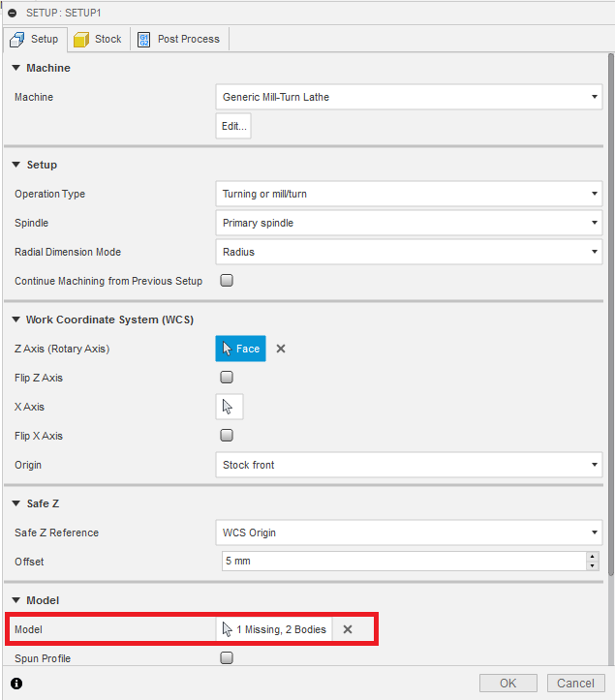This screenshot has height=700, width=615.
Task: Toggle the Flip X Axis checkbox
Action: (x=227, y=436)
